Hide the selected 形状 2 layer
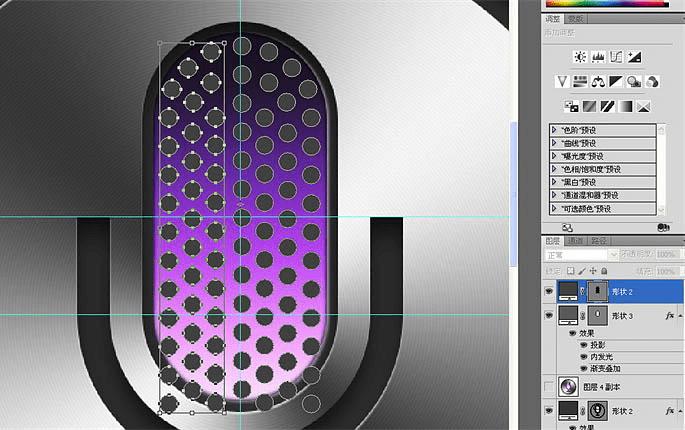685x430 pixels. pos(549,291)
